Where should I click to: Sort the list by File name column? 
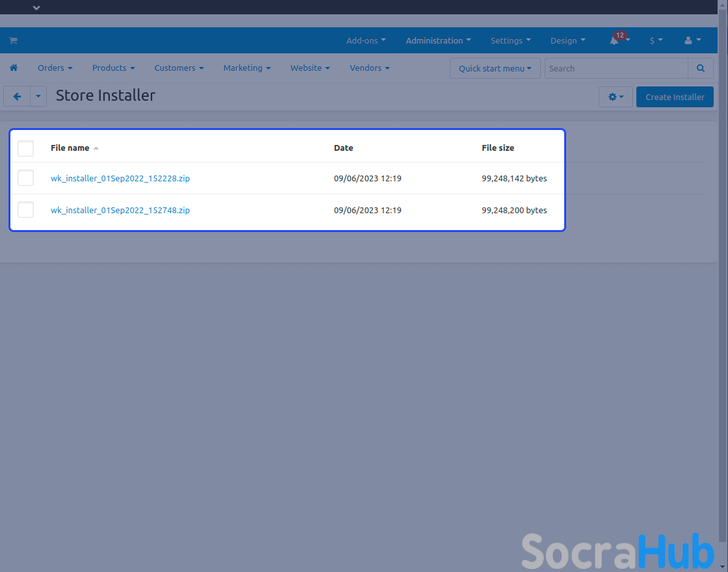[70, 148]
